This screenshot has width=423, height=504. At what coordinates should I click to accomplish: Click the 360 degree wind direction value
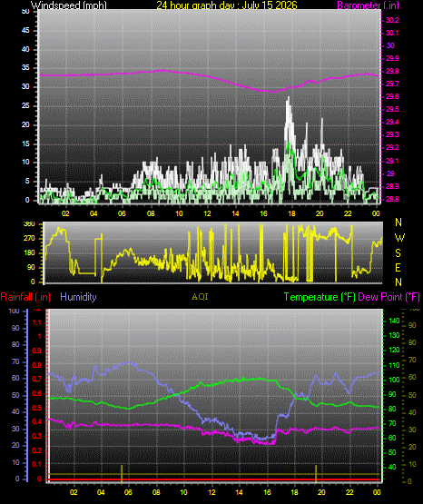[x=29, y=224]
